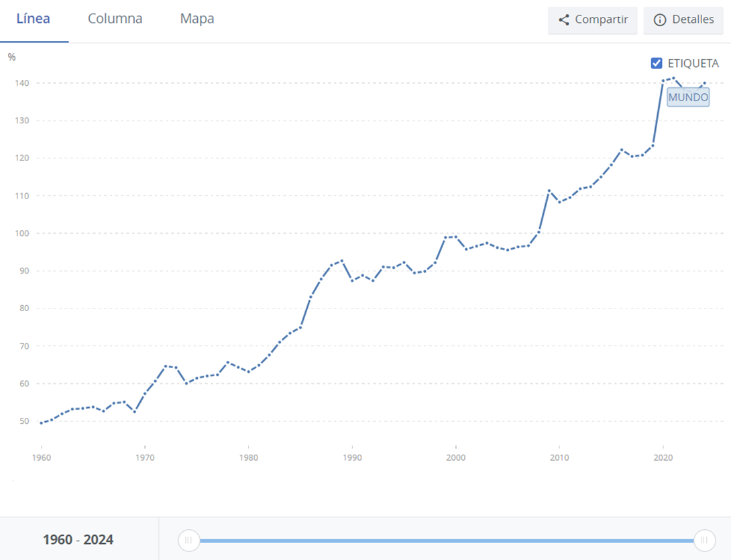Toggle the ETIQUETA checkbox
This screenshot has width=731, height=560.
point(657,64)
